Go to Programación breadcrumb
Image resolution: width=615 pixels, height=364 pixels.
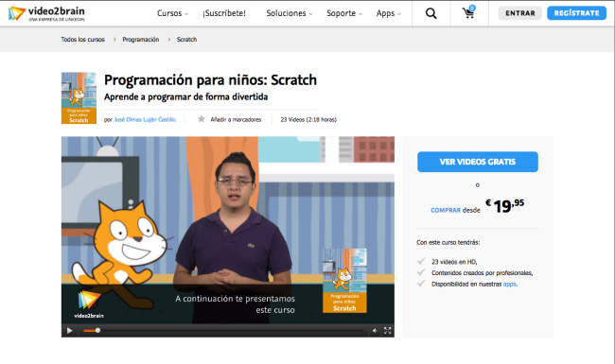click(x=141, y=40)
